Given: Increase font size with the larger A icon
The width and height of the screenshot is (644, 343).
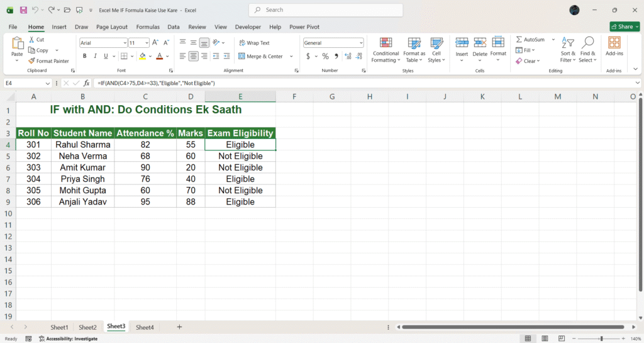Looking at the screenshot, I should pos(155,42).
